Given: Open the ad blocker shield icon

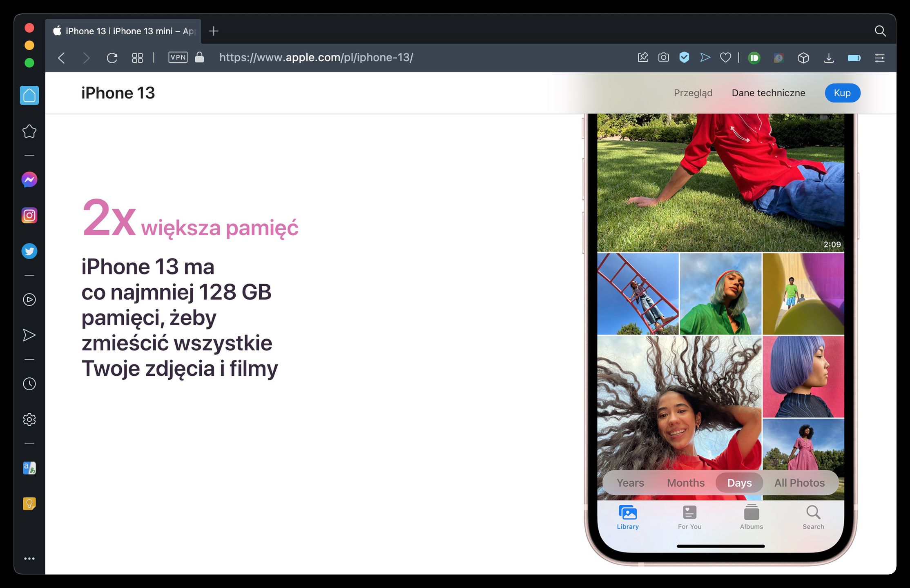Looking at the screenshot, I should 684,58.
